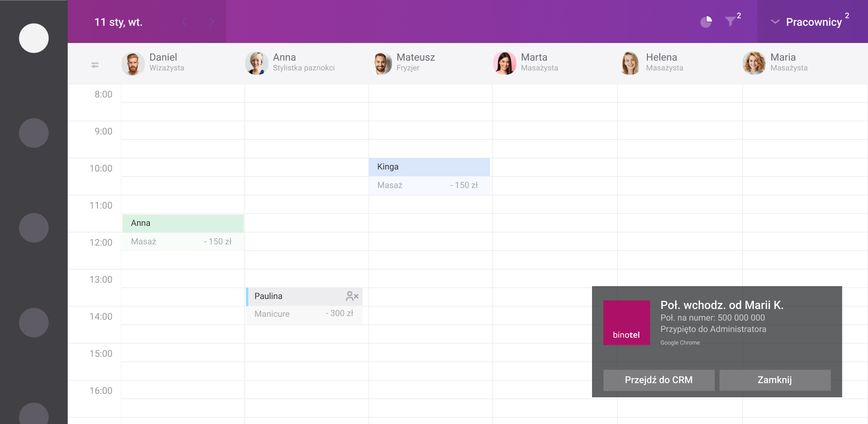Click Stylistka paznokci role label
The width and height of the screenshot is (868, 424).
coord(304,68)
